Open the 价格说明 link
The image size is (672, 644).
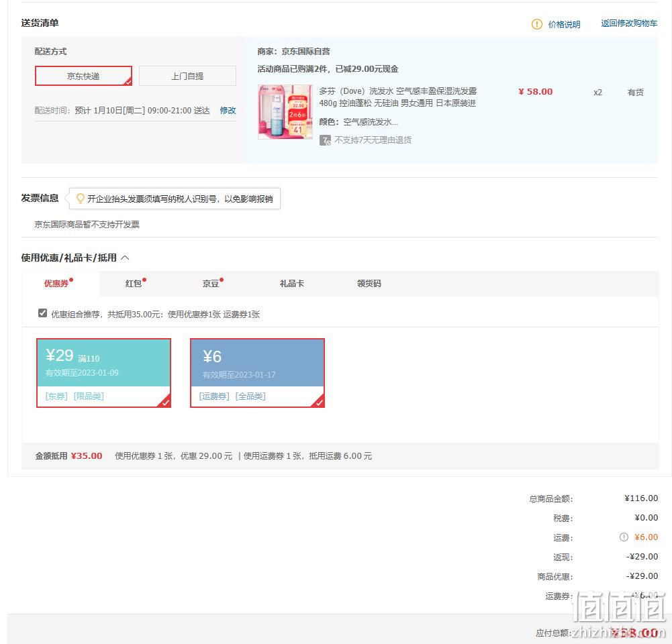564,24
